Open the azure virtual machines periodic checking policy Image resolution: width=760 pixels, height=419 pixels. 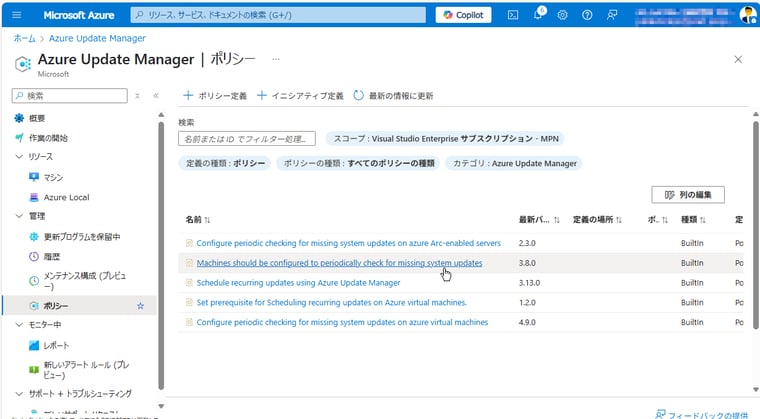coord(342,322)
